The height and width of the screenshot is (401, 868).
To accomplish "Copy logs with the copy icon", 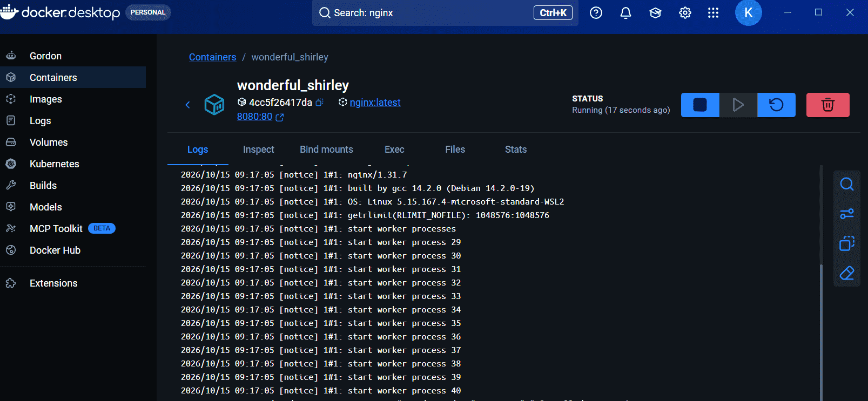I will point(847,244).
